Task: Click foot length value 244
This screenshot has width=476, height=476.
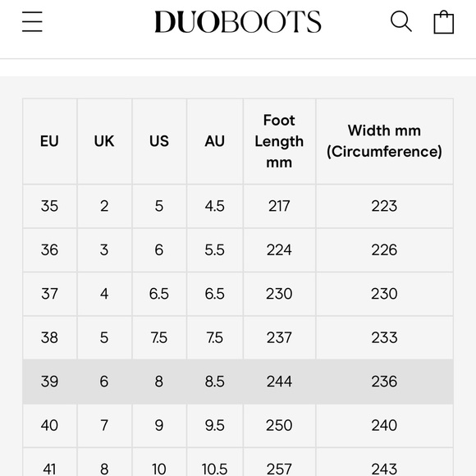Action: [279, 382]
